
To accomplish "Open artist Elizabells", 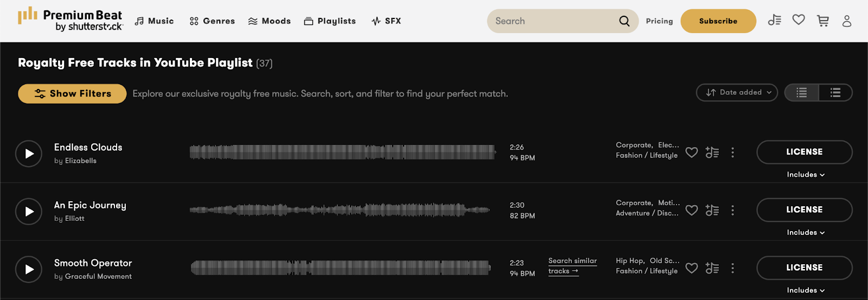I will point(81,161).
